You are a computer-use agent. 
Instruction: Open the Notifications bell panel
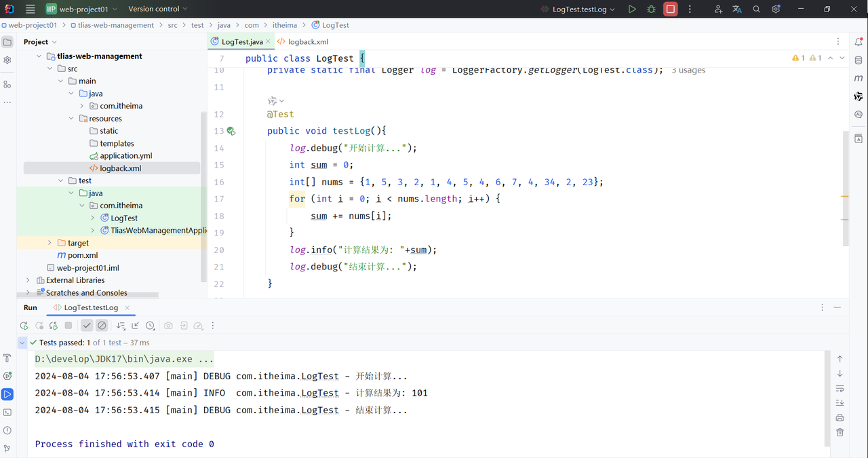tap(859, 41)
